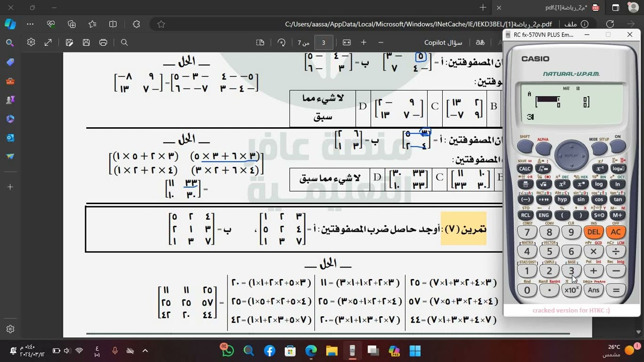
Task: Open the read aloud language icon
Action: click(x=480, y=43)
